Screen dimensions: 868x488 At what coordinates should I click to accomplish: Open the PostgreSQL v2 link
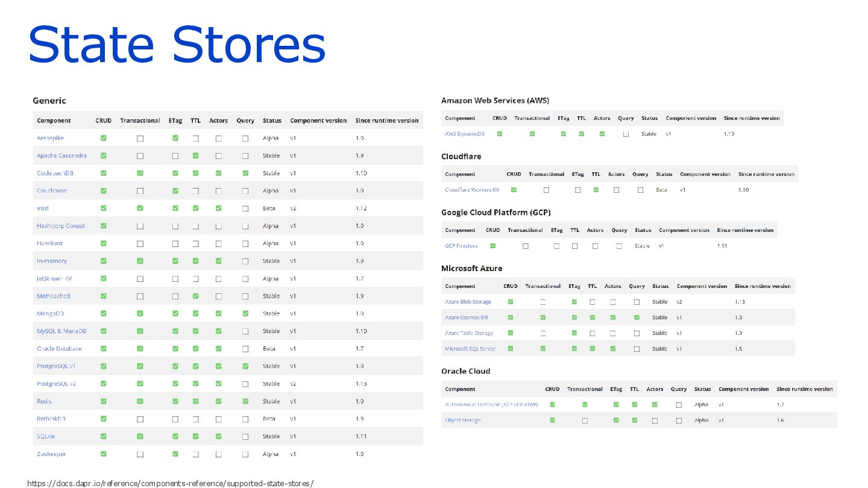pyautogui.click(x=56, y=383)
